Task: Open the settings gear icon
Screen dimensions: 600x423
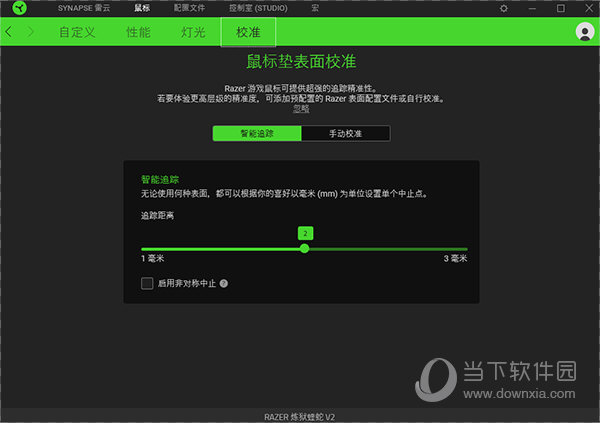Action: [x=504, y=8]
